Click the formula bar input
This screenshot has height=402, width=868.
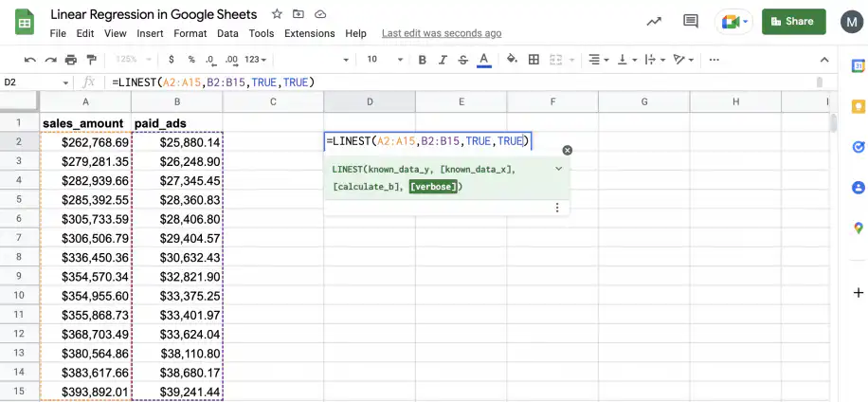(460, 82)
